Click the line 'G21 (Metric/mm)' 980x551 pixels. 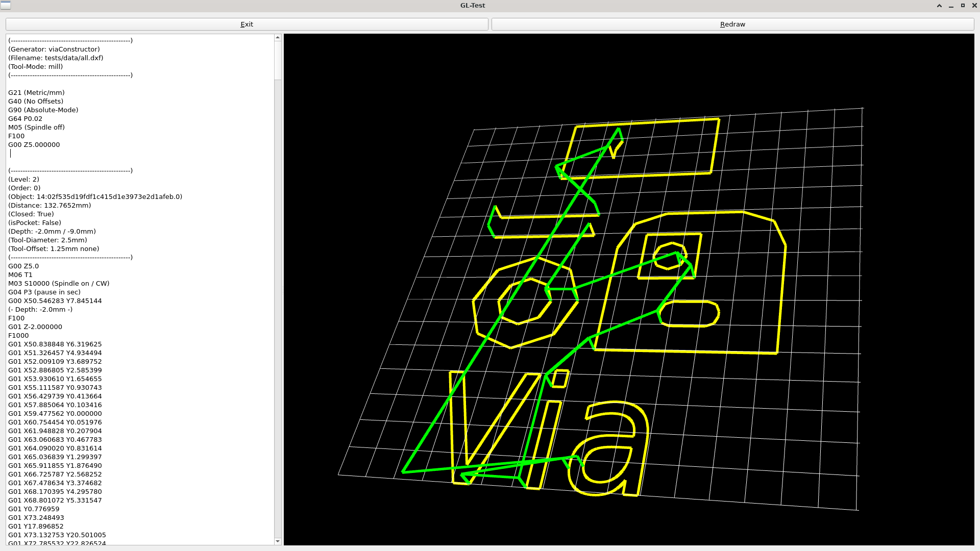(x=36, y=93)
